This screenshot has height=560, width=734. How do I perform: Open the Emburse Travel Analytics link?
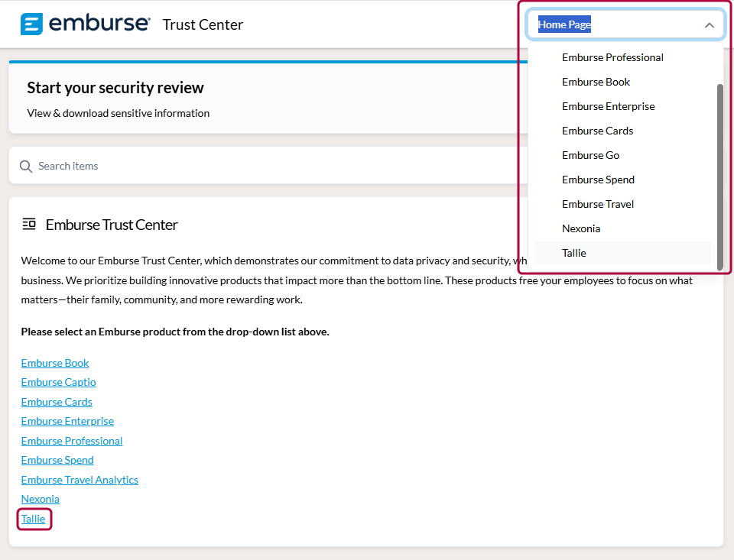[x=80, y=480]
